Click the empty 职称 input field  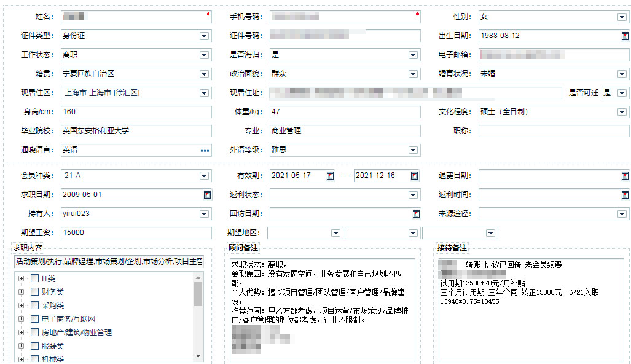[x=554, y=131]
